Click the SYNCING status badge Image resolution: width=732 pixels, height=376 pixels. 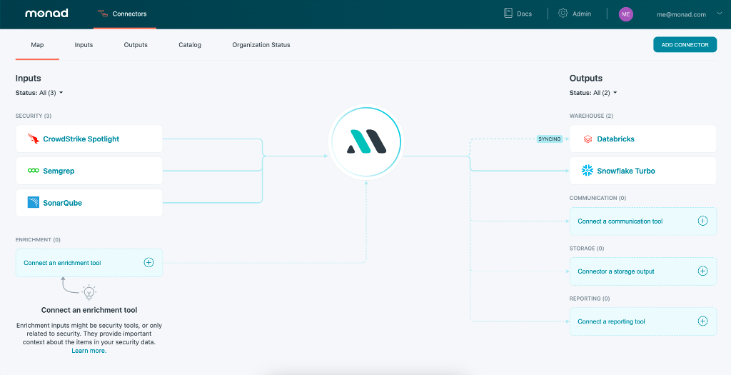549,139
